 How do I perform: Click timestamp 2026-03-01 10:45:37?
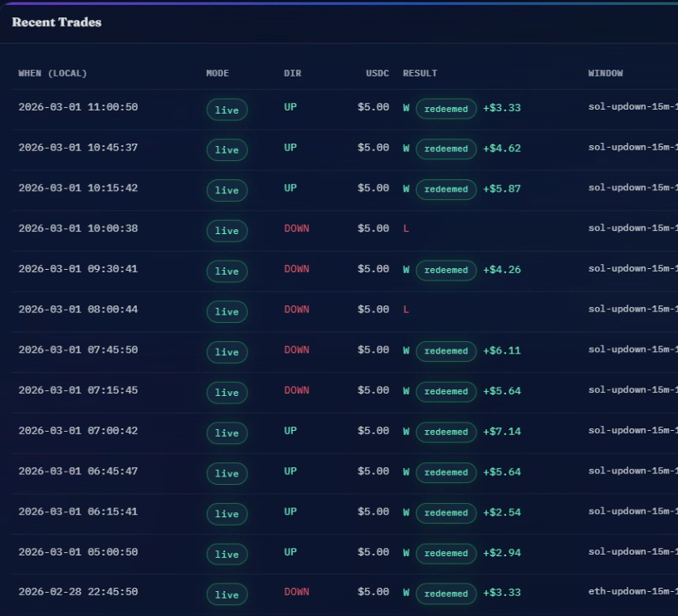click(x=78, y=148)
